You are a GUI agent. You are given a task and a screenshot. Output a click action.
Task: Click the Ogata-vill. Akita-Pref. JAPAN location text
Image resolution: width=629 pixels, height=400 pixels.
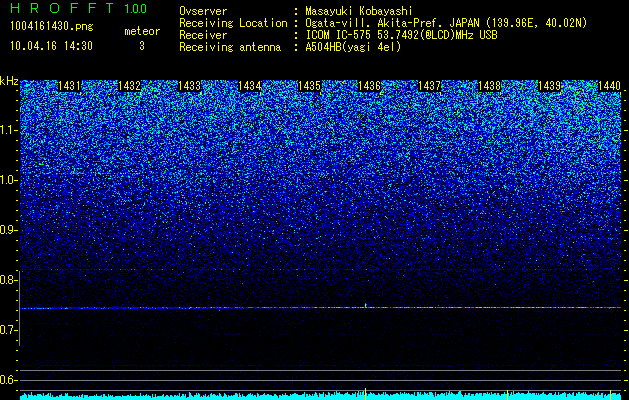tap(446, 23)
